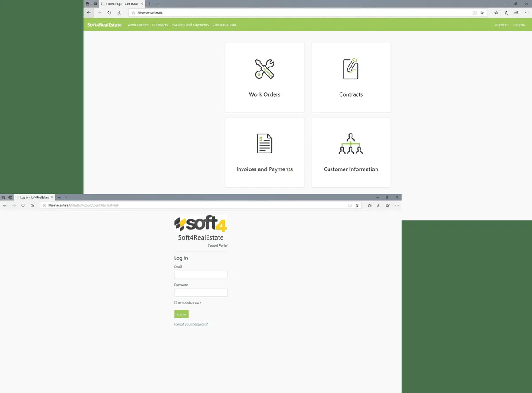532x393 pixels.
Task: Click the Tenant Portal text
Action: click(x=218, y=245)
